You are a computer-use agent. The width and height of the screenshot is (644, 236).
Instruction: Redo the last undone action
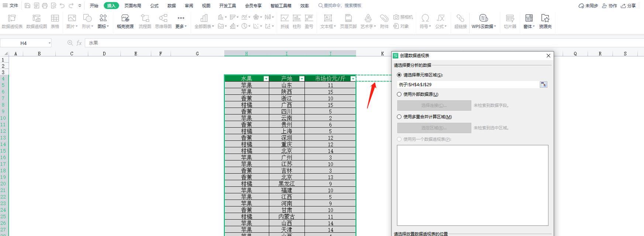tap(71, 6)
